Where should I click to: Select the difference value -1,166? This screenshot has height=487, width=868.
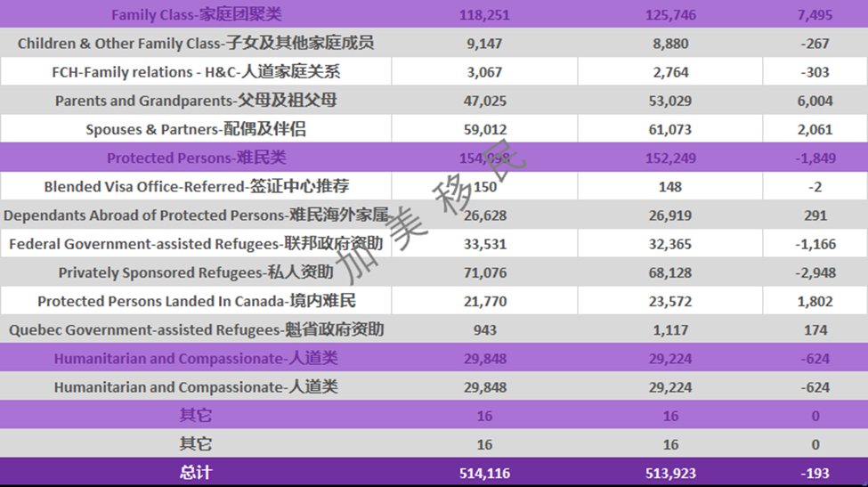pyautogui.click(x=815, y=245)
